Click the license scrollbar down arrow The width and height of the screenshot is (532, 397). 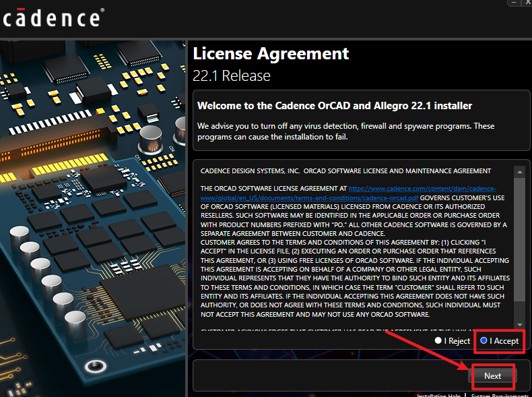click(519, 325)
